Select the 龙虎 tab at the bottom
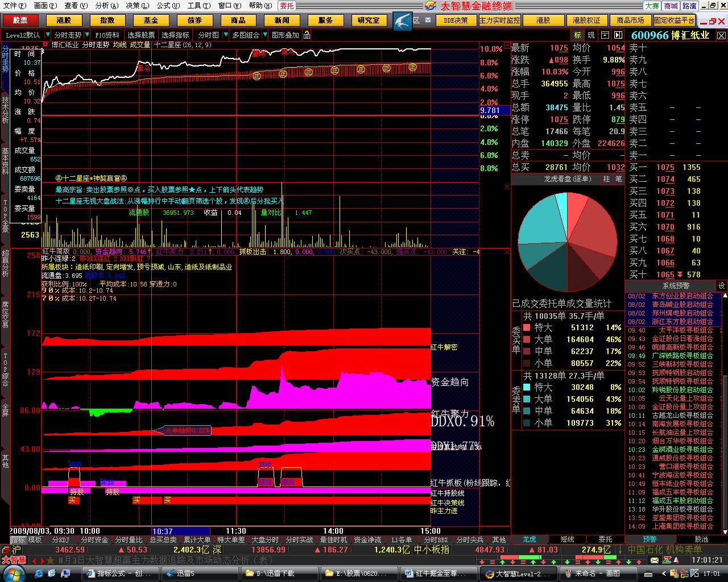Viewport: 728px width, 582px height. click(529, 539)
